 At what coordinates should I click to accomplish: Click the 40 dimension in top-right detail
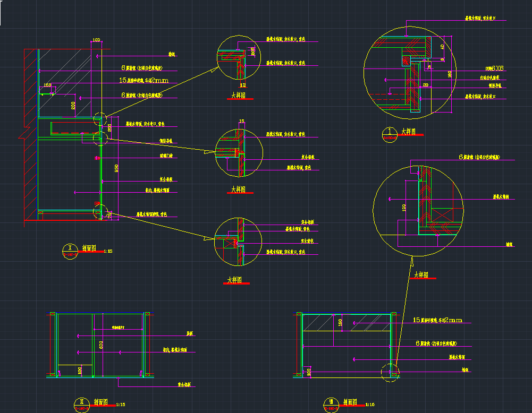(x=442, y=47)
